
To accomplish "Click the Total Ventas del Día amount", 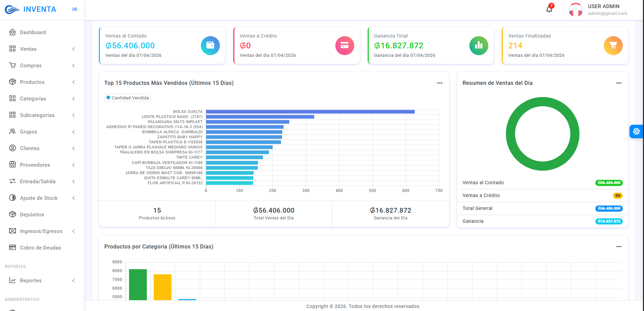I will (274, 210).
